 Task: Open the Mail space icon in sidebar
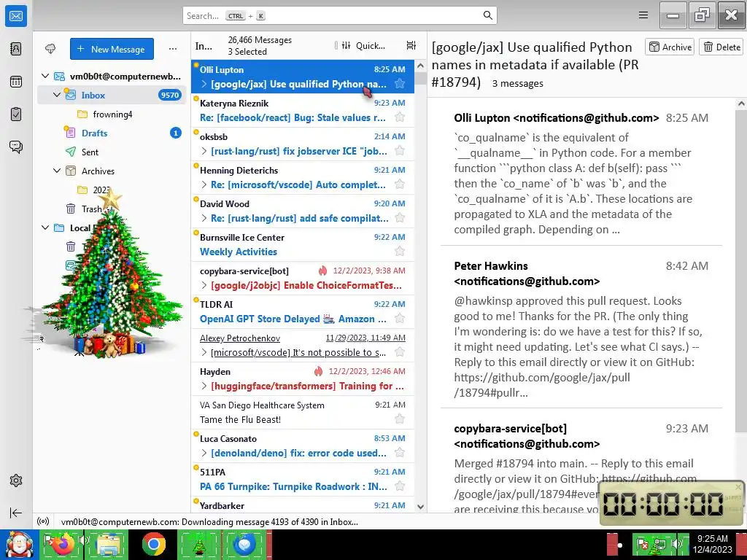(16, 16)
